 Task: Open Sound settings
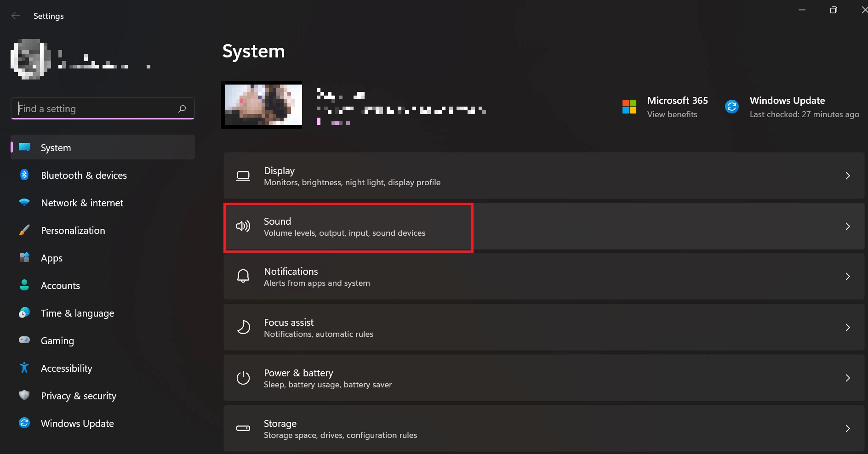point(348,227)
